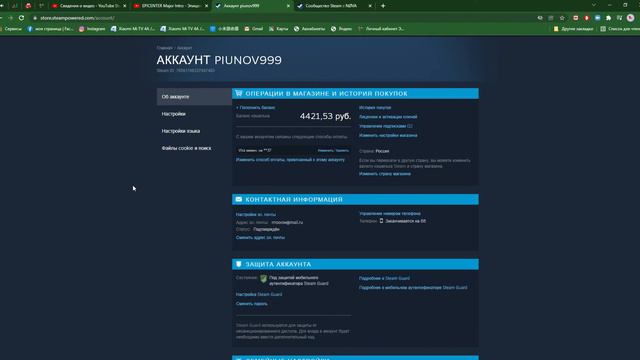640x360 pixels.
Task: Open the Chrome profile avatar
Action: [631, 18]
